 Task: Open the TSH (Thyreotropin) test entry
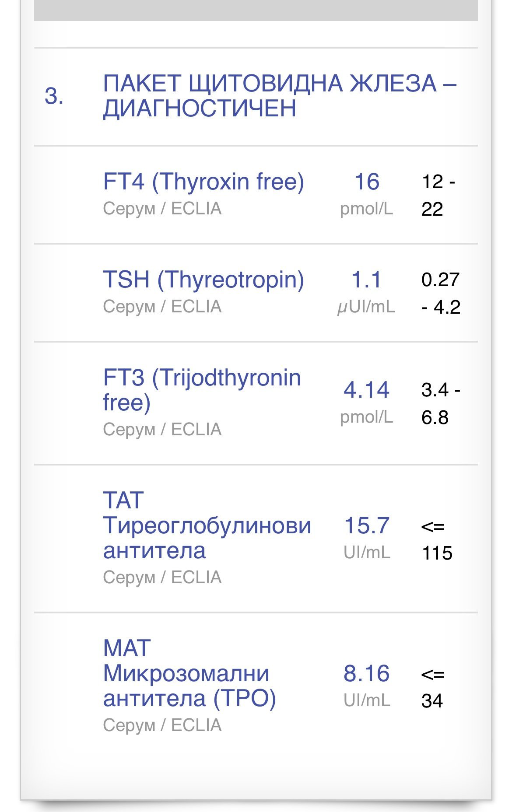[x=203, y=279]
